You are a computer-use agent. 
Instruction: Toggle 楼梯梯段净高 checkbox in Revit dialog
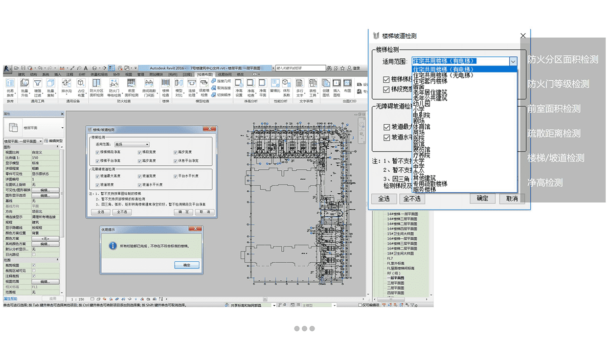coord(98,153)
